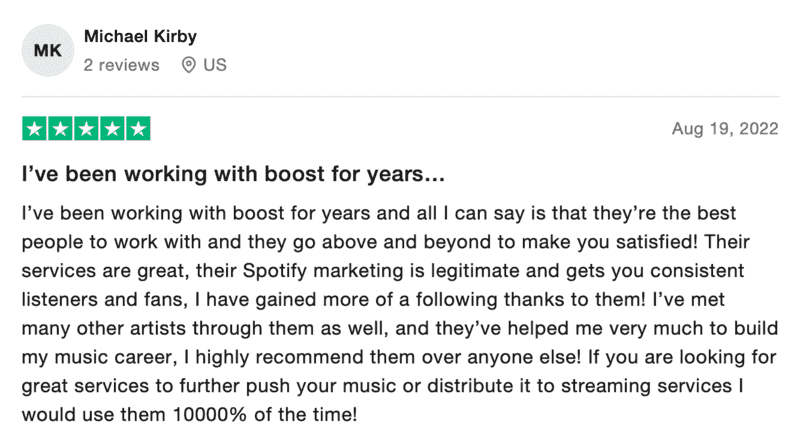Click the Aug 19, 2022 review date
This screenshot has height=433, width=800.
pos(725,129)
